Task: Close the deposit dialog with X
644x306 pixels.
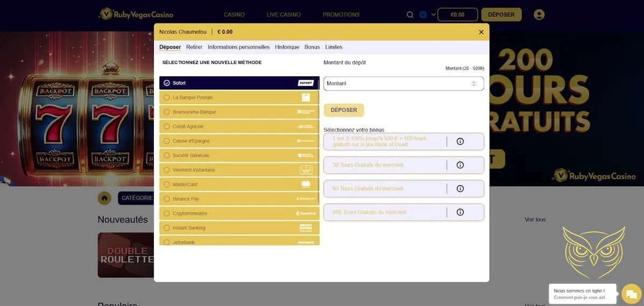Action: pyautogui.click(x=481, y=32)
